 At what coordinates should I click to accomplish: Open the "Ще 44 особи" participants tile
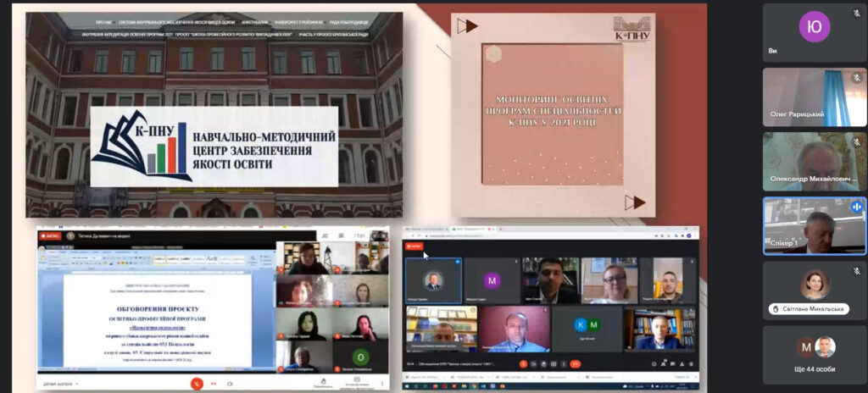(x=815, y=354)
